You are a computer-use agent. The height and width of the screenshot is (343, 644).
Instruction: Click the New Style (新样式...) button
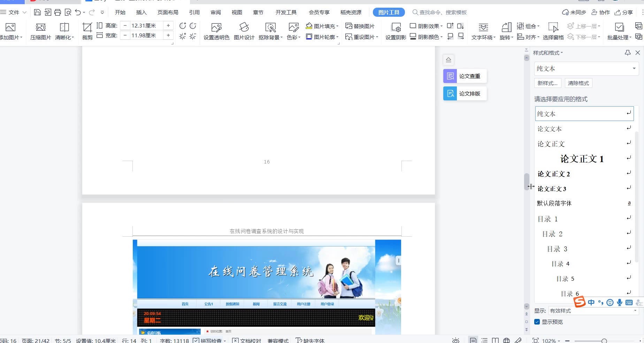[x=547, y=83]
